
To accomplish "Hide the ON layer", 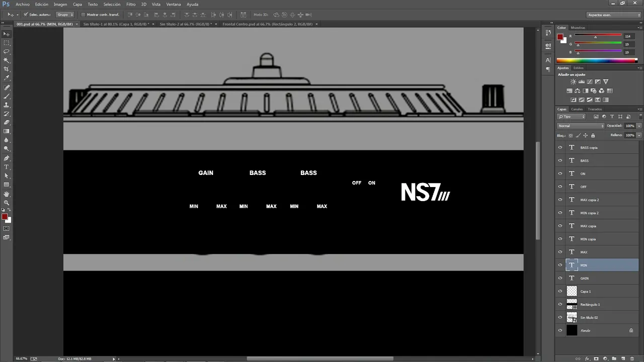I will click(x=560, y=173).
